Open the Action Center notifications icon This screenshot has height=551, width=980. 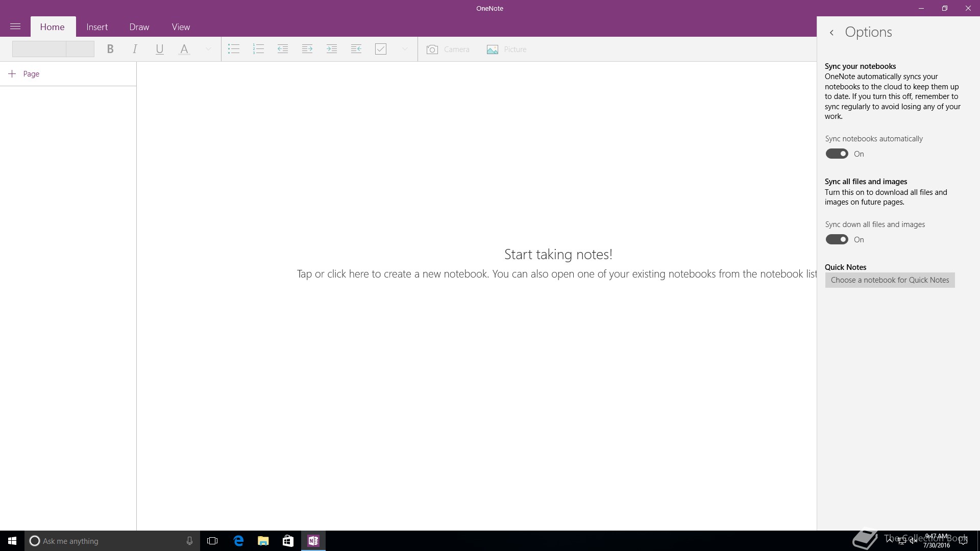[x=964, y=541]
